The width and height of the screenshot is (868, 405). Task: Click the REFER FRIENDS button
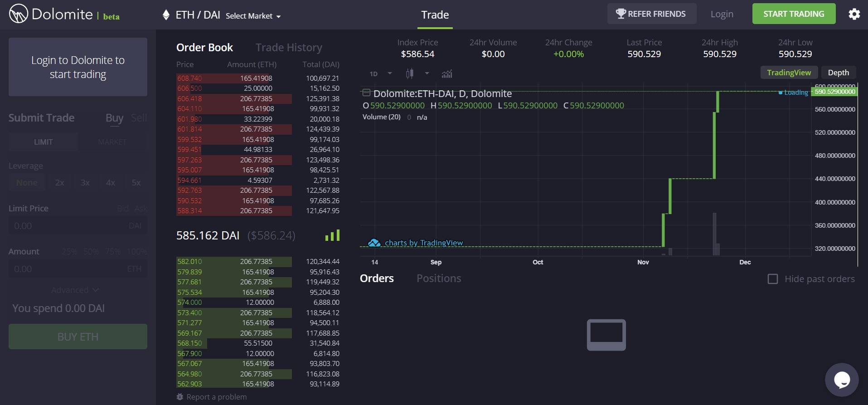(x=651, y=14)
